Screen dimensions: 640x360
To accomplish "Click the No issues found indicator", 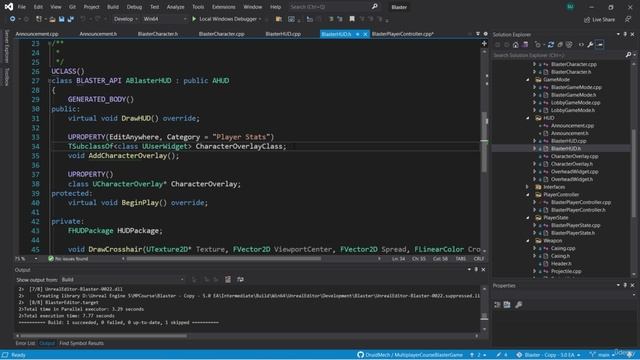I will click(68, 259).
